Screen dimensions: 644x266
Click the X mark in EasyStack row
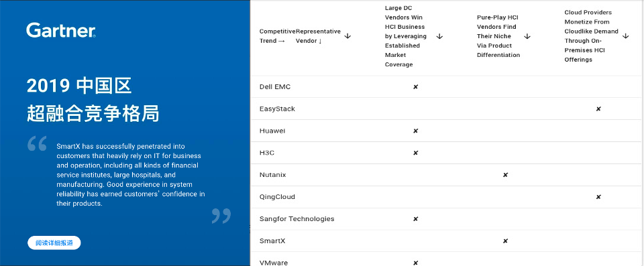598,109
